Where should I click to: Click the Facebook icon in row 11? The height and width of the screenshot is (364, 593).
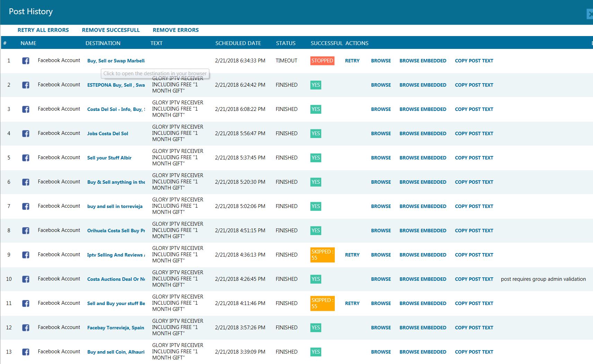click(26, 303)
